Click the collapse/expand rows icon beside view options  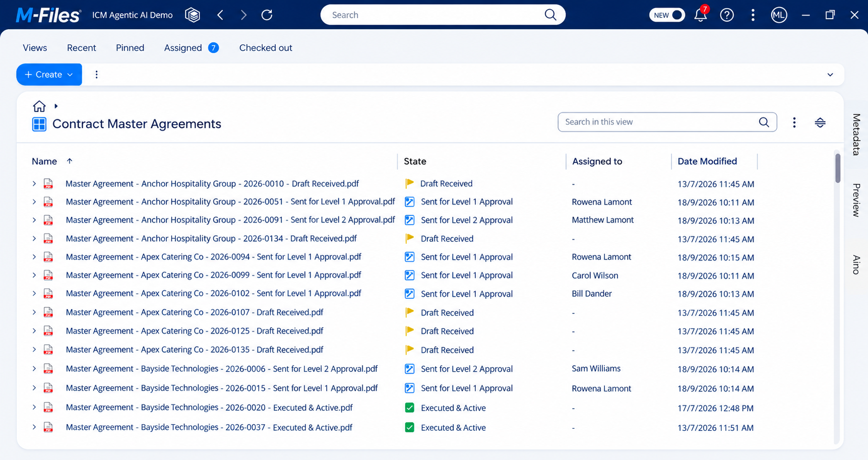(x=820, y=122)
